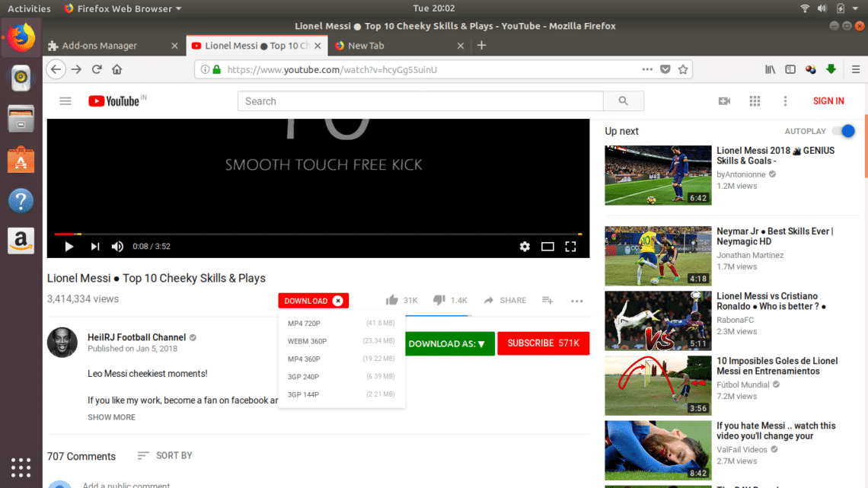This screenshot has height=488, width=868.
Task: Open YouTube settings three-dot menu
Action: 785,101
